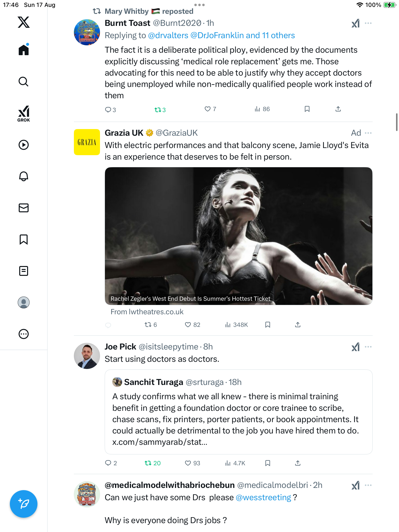Open the Search page
Viewport: 399px width, 532px height.
(x=24, y=82)
